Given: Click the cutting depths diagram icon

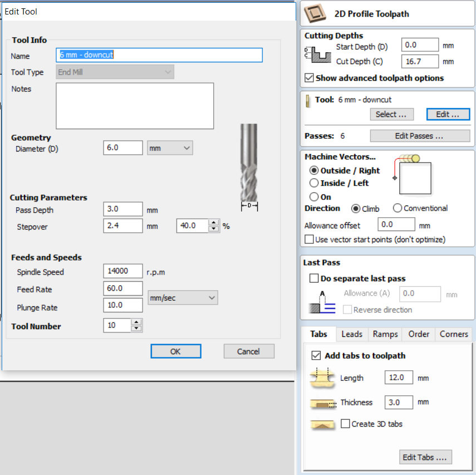Looking at the screenshot, I should click(x=317, y=55).
